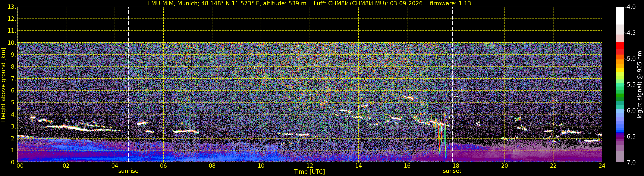Click the 20 hour tick on time axis
This screenshot has height=176, width=644.
pos(505,166)
